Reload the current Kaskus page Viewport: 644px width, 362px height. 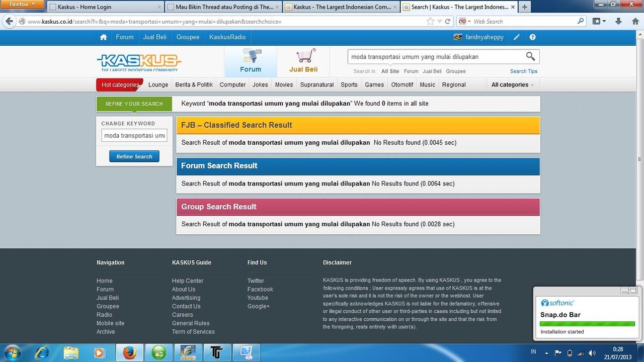tap(448, 22)
